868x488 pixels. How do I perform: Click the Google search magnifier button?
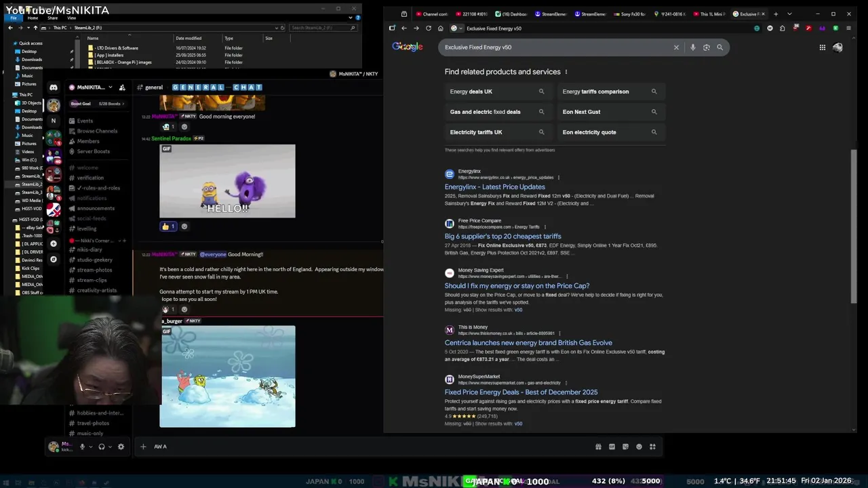pos(720,47)
